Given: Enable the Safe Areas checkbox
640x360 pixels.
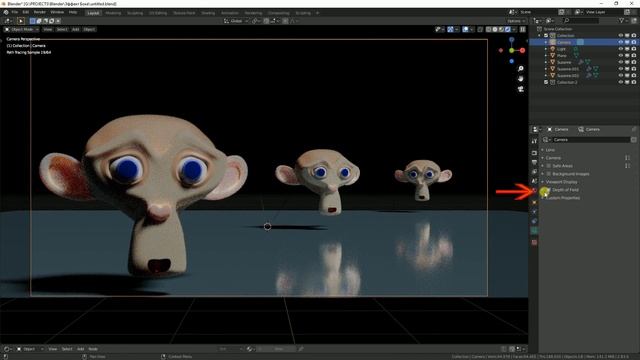Looking at the screenshot, I should [549, 166].
